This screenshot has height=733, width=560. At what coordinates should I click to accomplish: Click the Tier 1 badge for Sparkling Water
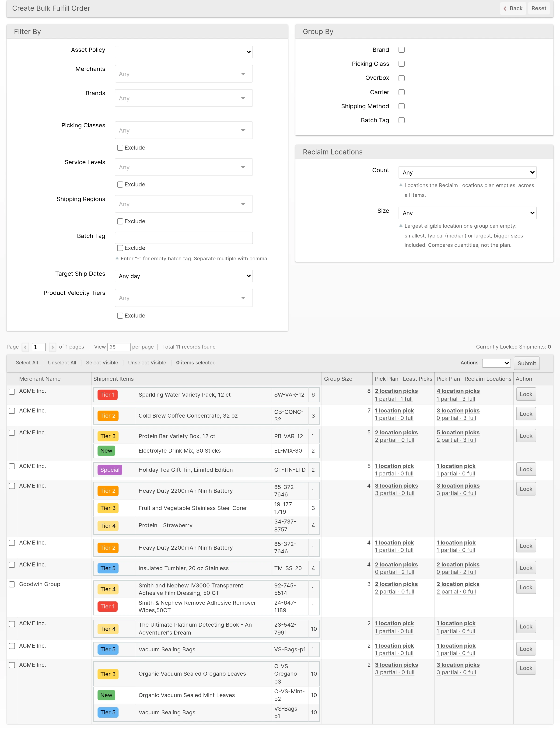pos(108,394)
